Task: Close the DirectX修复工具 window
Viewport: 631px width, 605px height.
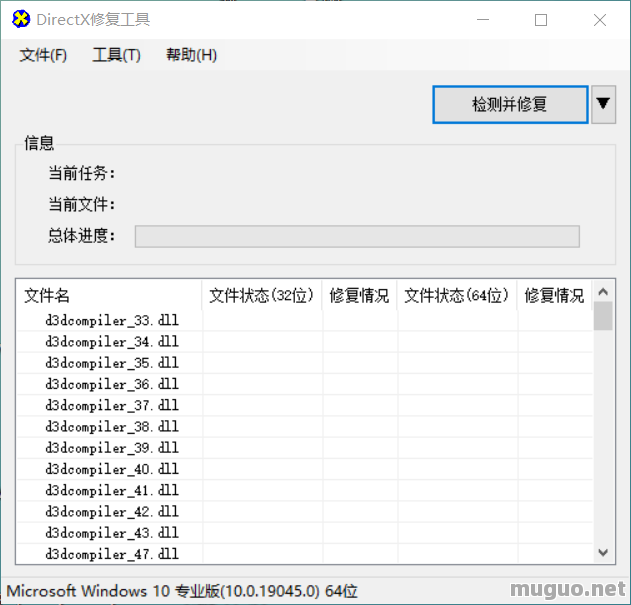Action: (600, 20)
